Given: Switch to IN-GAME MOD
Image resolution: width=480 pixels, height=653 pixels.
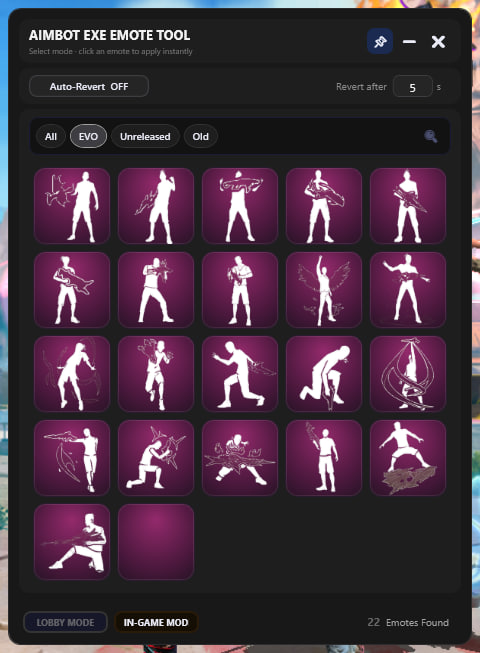Looking at the screenshot, I should click(x=156, y=622).
